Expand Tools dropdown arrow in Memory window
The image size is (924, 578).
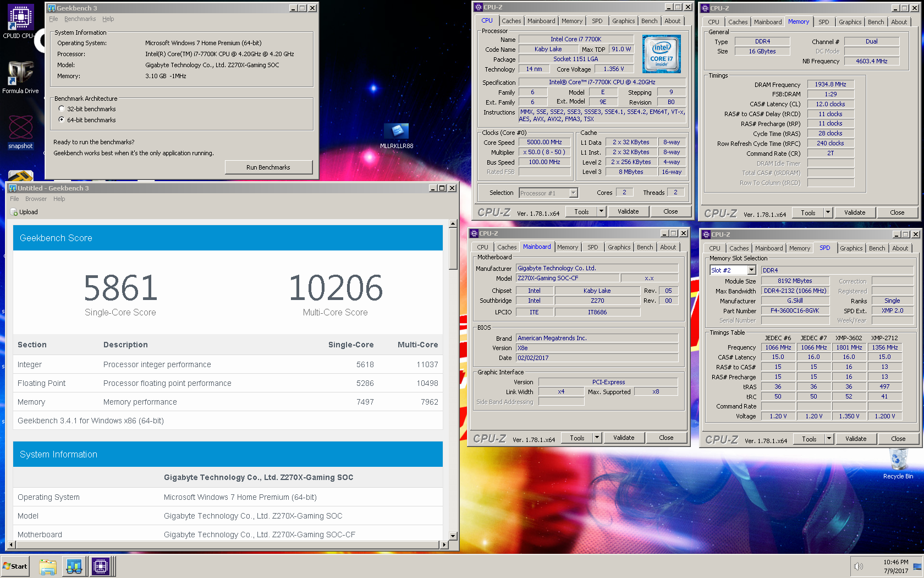(x=828, y=212)
